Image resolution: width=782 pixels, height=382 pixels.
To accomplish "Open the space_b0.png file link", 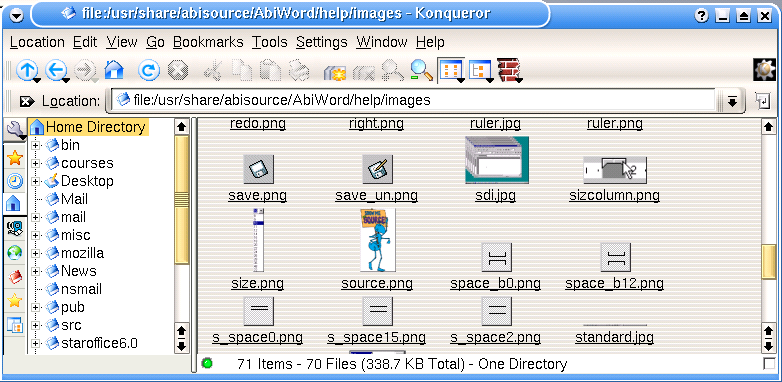I will point(495,284).
